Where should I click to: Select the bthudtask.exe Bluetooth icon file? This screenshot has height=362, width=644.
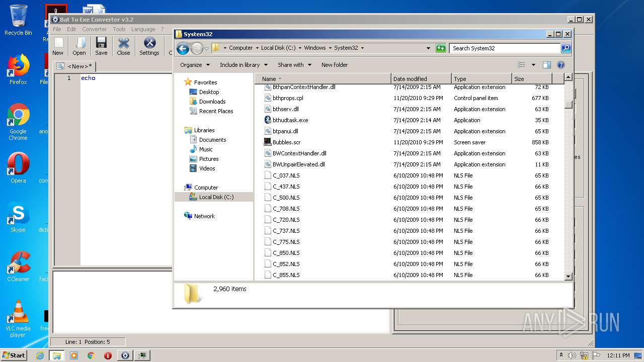(x=268, y=120)
